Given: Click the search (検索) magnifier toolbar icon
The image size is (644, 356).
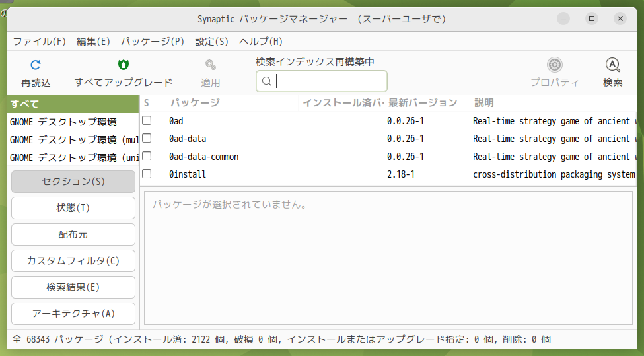Looking at the screenshot, I should (x=612, y=65).
